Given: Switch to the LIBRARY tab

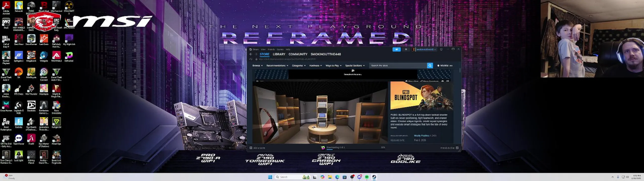Looking at the screenshot, I should [x=279, y=54].
